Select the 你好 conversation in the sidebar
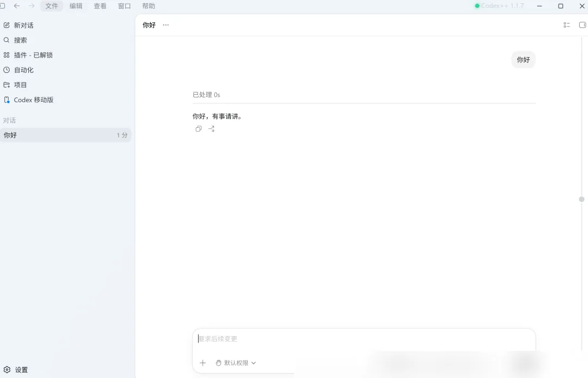Image resolution: width=588 pixels, height=378 pixels. click(66, 135)
